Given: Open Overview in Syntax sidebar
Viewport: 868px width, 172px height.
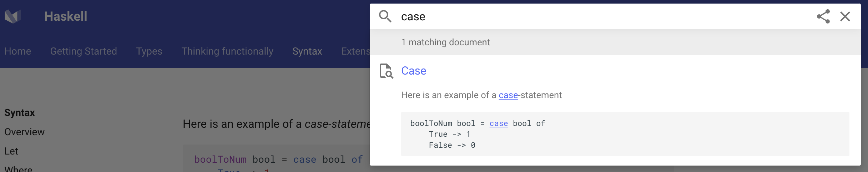Looking at the screenshot, I should [25, 132].
